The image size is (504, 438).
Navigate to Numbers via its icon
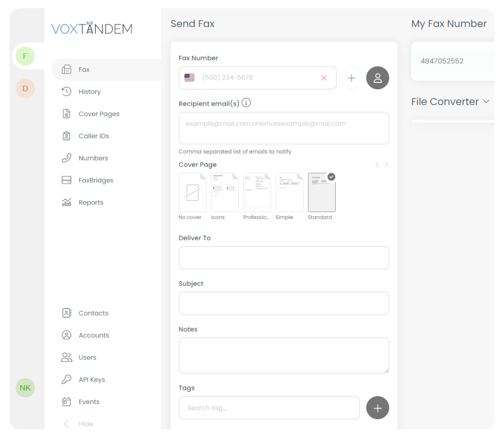point(67,158)
